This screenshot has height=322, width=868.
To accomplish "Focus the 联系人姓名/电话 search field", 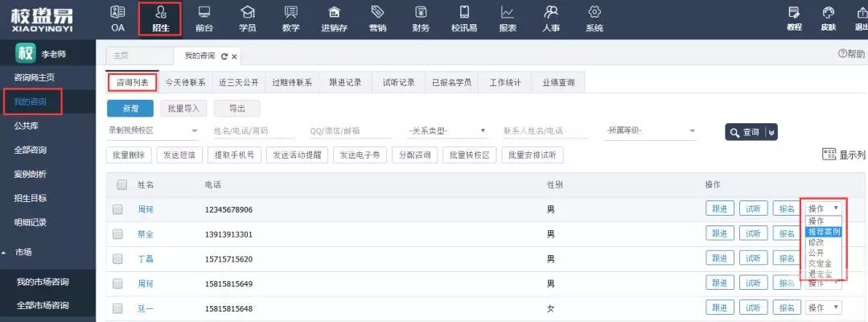I will (x=545, y=130).
